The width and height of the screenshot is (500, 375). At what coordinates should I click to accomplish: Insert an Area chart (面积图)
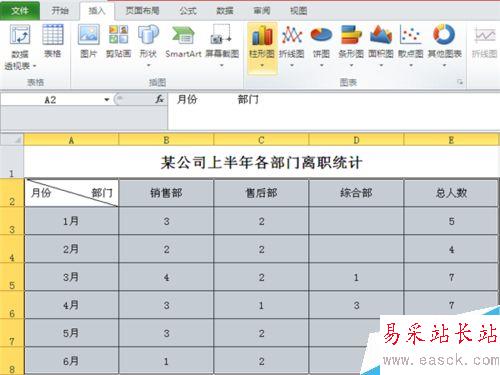coord(381,45)
